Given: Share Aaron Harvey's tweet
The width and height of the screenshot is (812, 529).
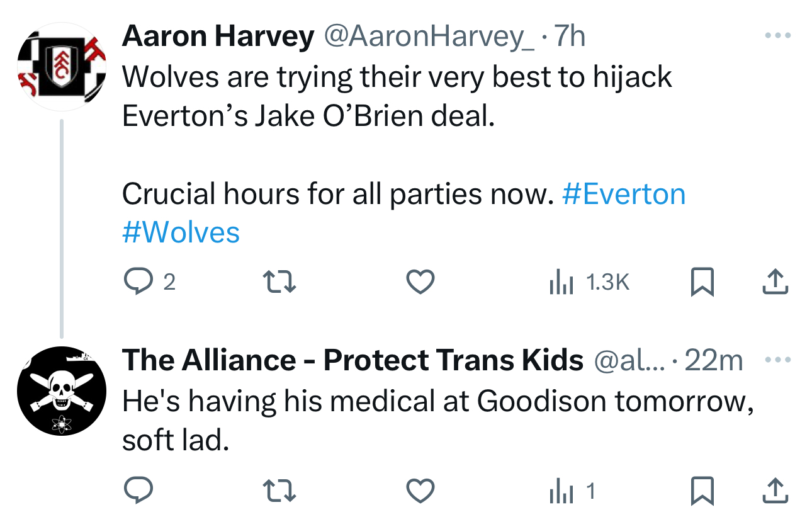Looking at the screenshot, I should coord(775,283).
